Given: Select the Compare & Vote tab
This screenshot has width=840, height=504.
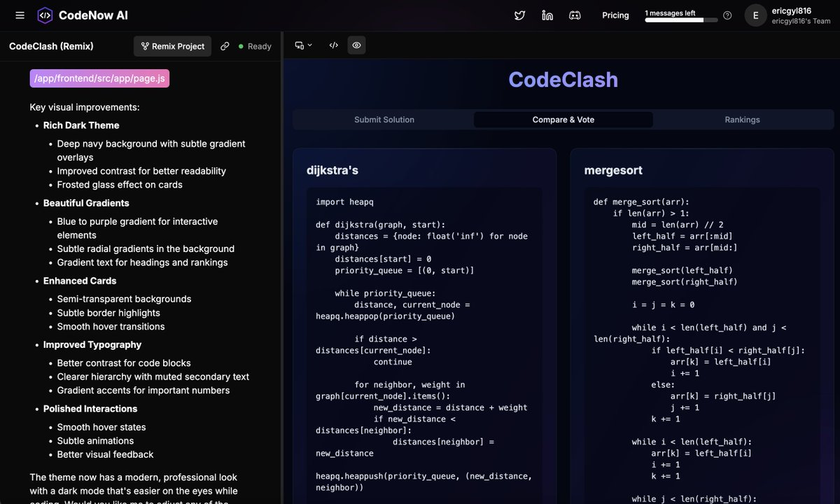Looking at the screenshot, I should pos(563,120).
